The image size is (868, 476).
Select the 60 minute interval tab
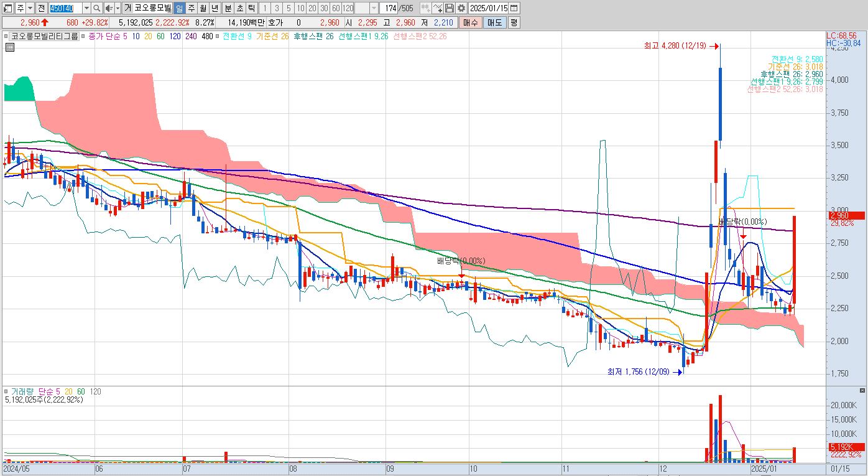pyautogui.click(x=336, y=8)
